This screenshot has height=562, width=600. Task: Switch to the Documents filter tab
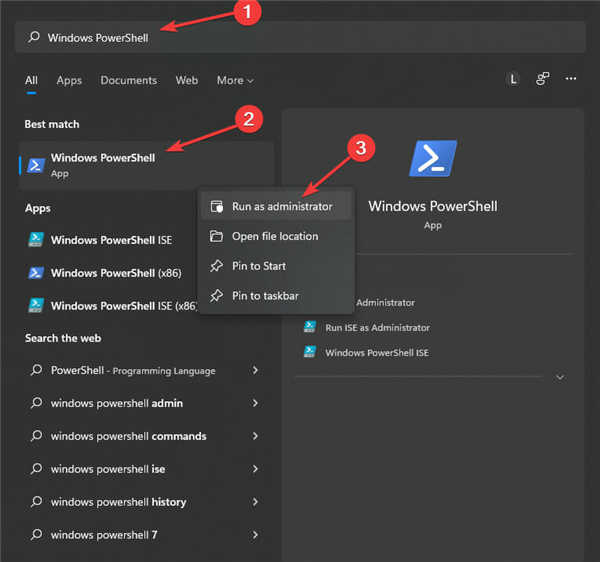click(x=128, y=80)
